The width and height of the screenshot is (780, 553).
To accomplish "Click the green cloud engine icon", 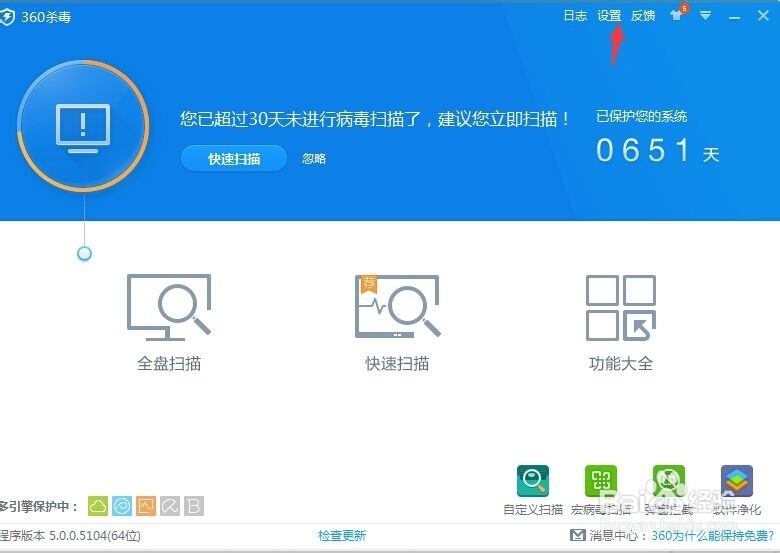I will 98,506.
